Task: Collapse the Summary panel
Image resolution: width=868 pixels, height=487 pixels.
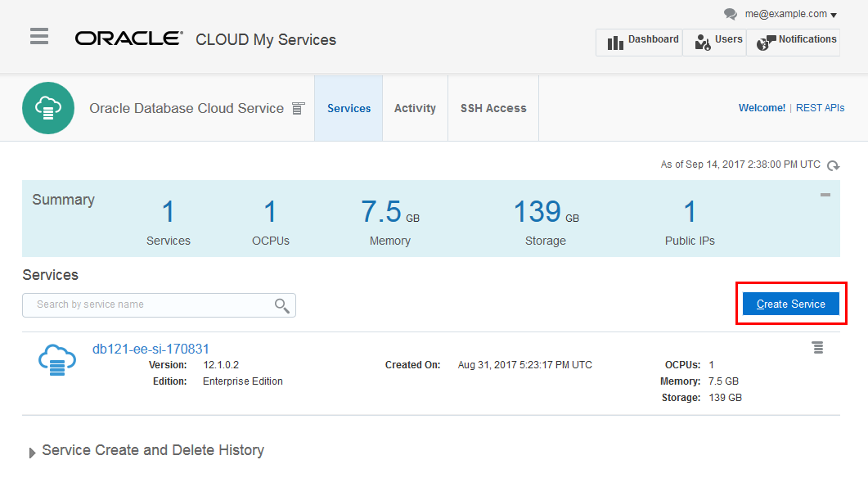Action: coord(825,195)
